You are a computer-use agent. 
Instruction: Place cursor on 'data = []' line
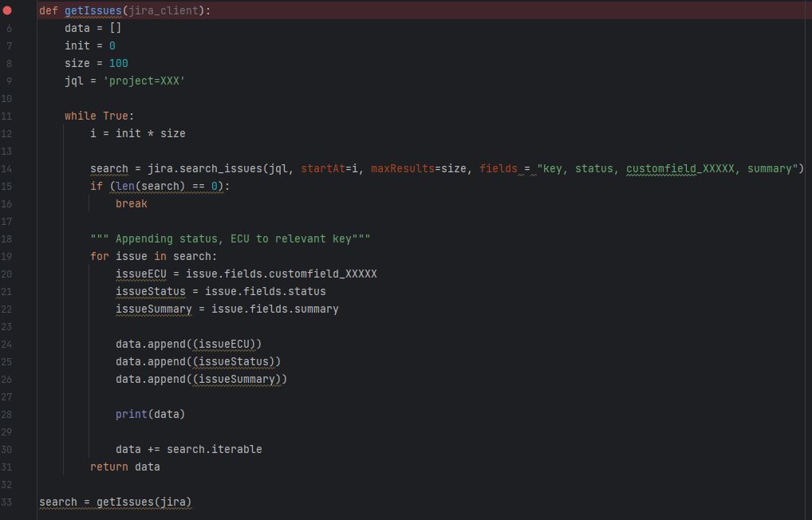point(93,29)
